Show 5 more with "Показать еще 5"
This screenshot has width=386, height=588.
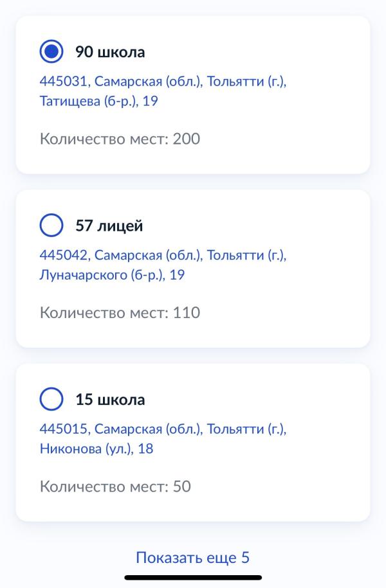point(192,557)
